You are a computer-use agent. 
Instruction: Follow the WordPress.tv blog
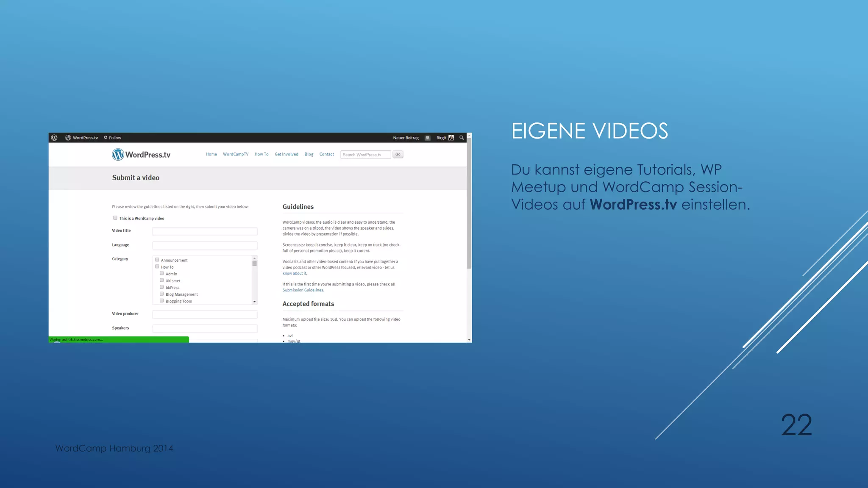[113, 138]
